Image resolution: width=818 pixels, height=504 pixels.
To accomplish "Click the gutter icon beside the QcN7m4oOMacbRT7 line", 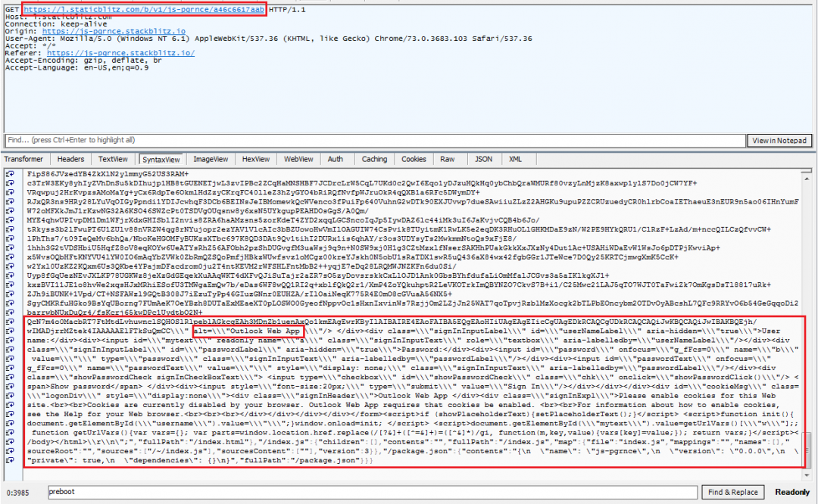I will tap(11, 322).
